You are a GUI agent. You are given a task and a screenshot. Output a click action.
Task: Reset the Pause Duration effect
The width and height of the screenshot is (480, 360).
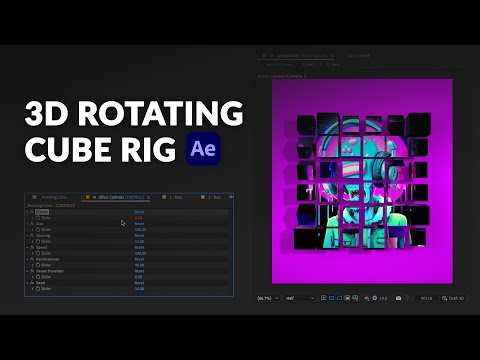pos(139,271)
